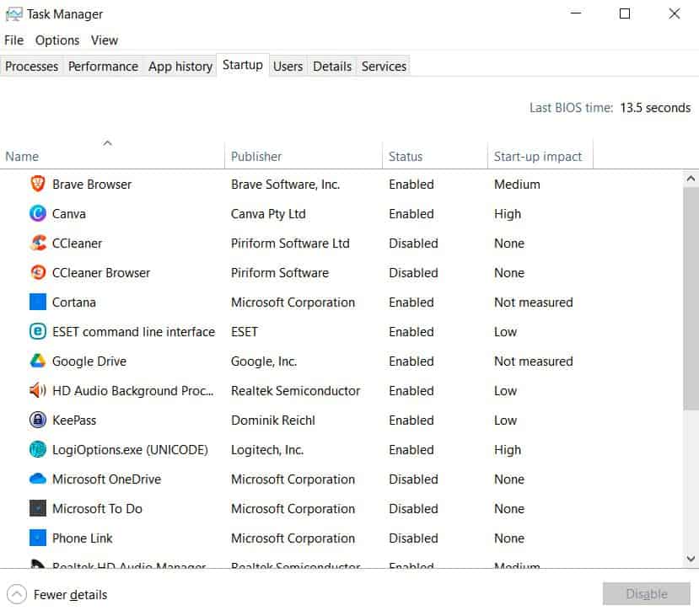Switch to the Performance tab
This screenshot has height=616, width=699.
103,67
